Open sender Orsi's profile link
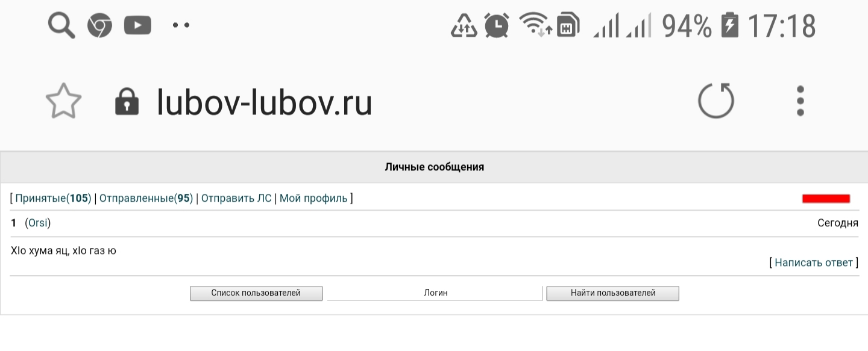Viewport: 868px width, 351px height. (x=37, y=223)
